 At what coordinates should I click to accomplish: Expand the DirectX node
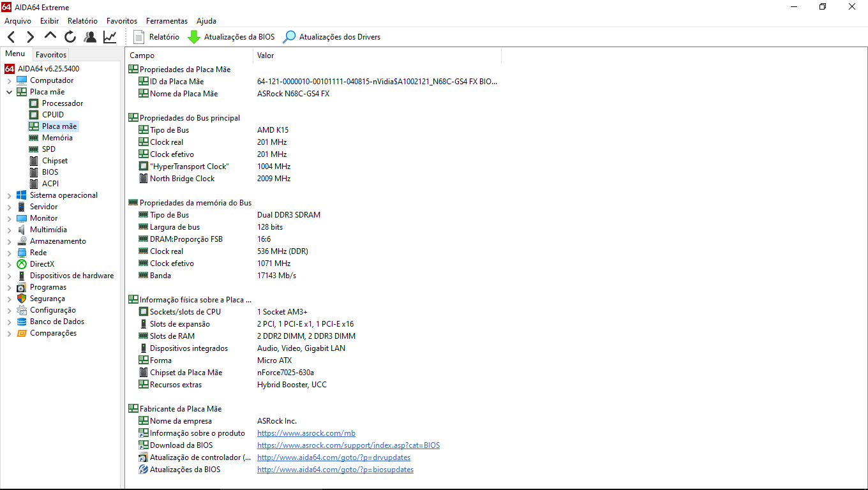[9, 264]
